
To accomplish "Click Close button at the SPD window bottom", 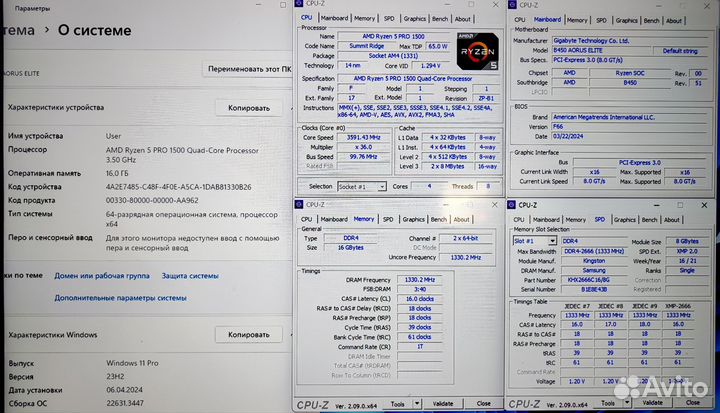I will (x=693, y=402).
